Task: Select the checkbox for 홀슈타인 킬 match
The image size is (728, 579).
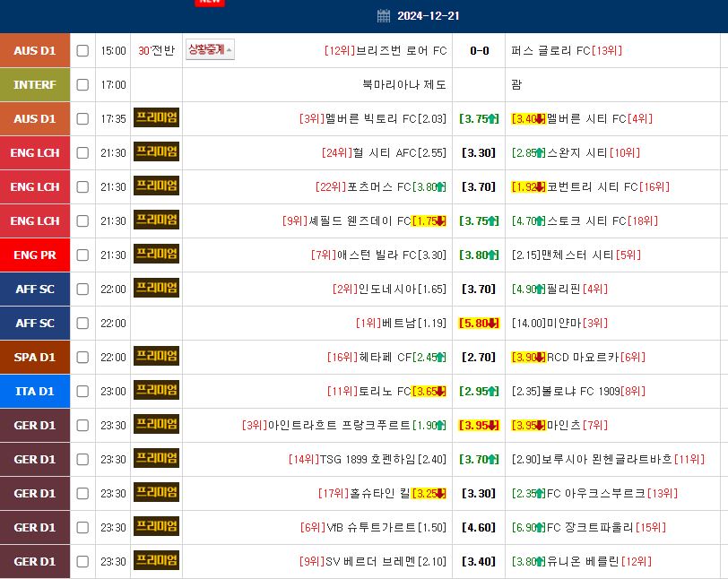Action: 82,493
